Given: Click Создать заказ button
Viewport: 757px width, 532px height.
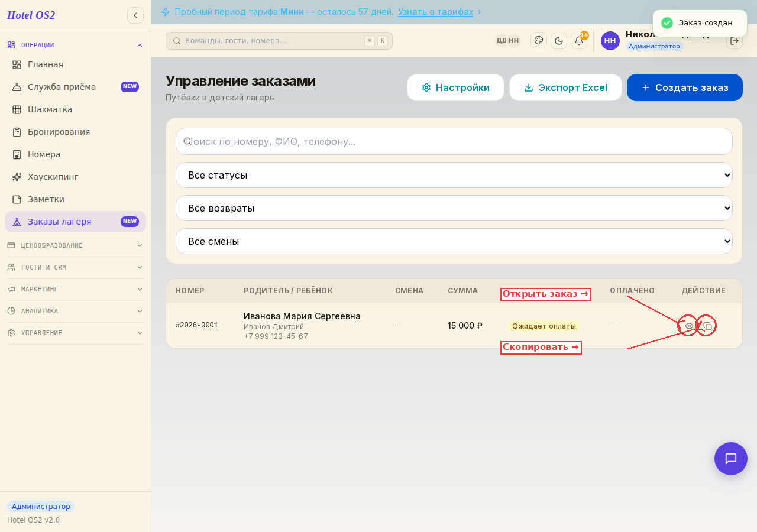Looking at the screenshot, I should click(685, 87).
